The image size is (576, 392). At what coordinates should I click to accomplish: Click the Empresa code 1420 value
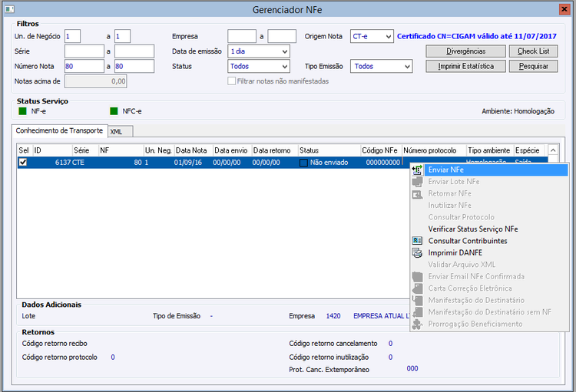pyautogui.click(x=333, y=316)
